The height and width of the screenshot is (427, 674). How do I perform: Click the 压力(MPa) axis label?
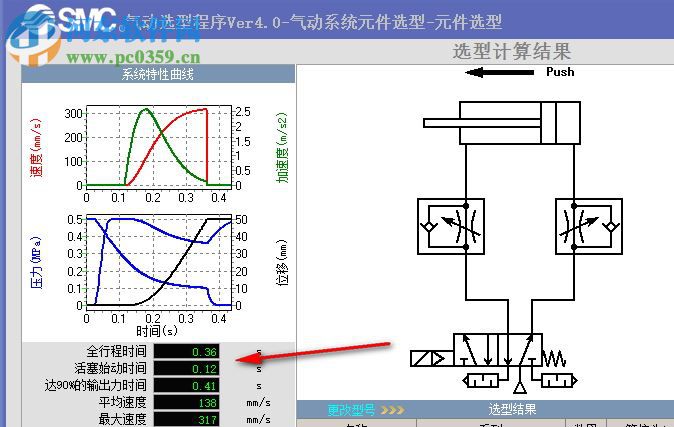[x=36, y=262]
